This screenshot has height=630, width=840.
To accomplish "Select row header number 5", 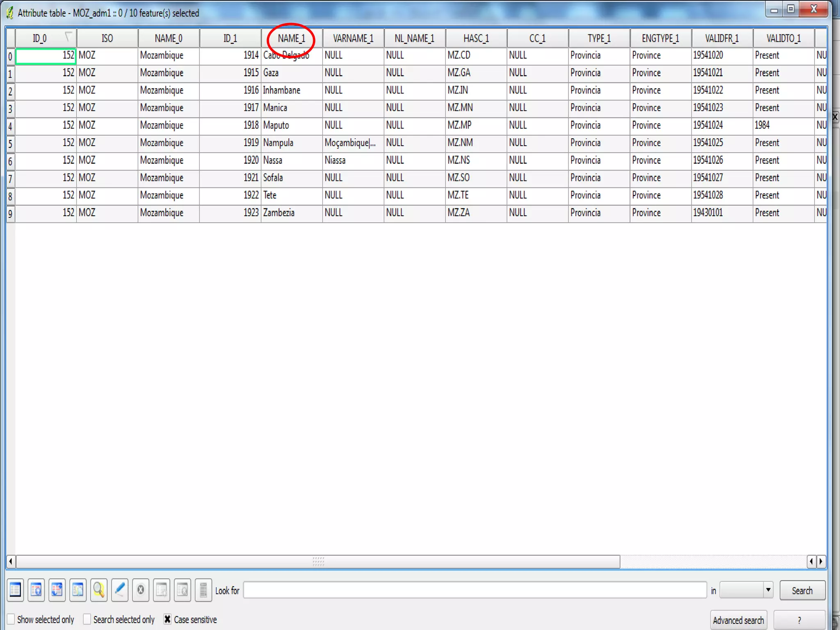I will coord(10,144).
